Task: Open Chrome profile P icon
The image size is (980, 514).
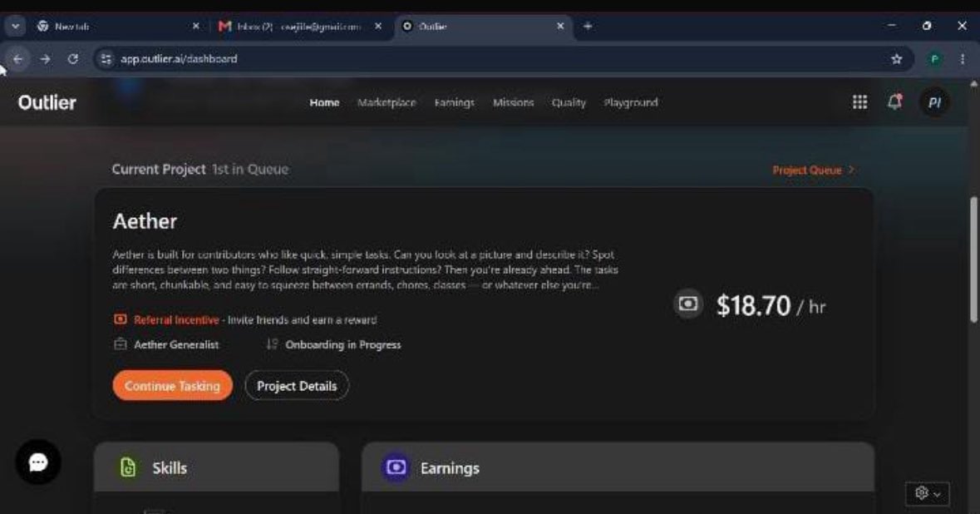Action: tap(934, 59)
